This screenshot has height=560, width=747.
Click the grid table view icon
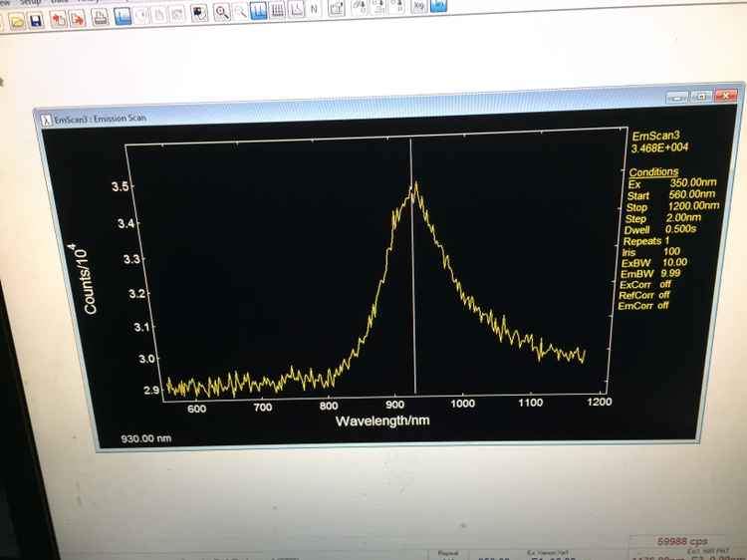click(x=277, y=10)
